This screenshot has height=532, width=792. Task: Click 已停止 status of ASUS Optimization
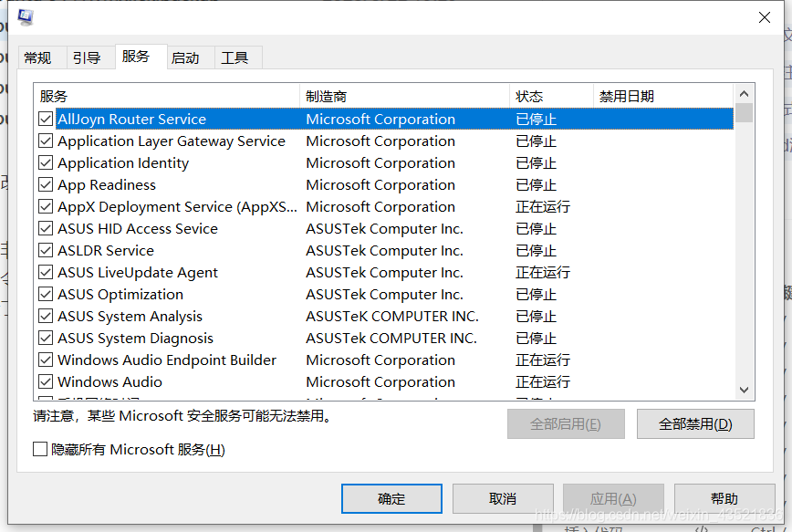tap(536, 294)
